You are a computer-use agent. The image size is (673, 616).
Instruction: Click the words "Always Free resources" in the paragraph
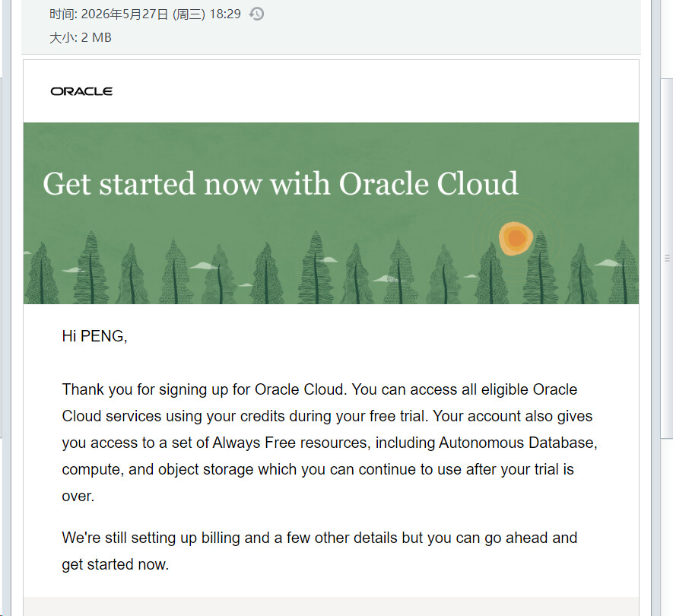(x=290, y=443)
